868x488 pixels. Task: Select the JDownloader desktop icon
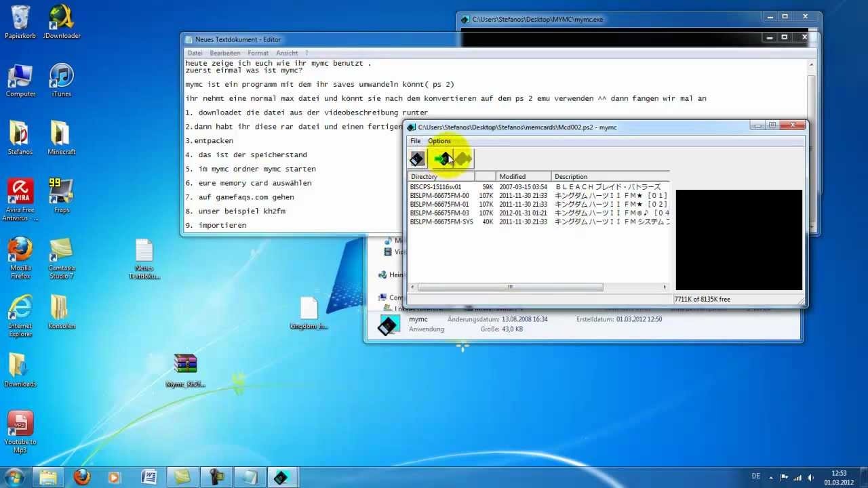click(62, 22)
